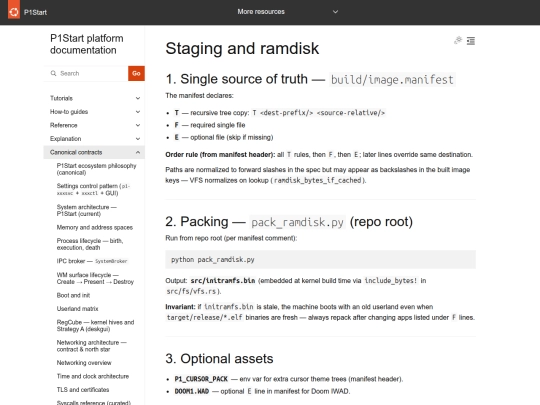
Task: Open the Reference section
Action: tap(63, 125)
